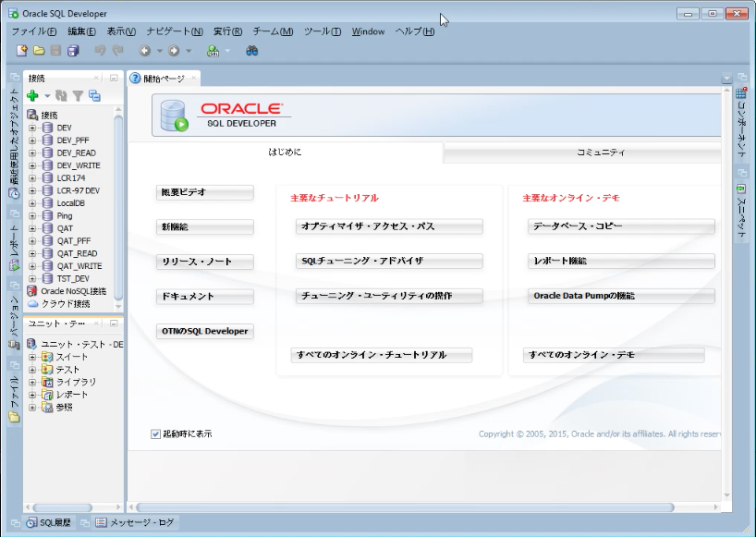The width and height of the screenshot is (756, 537).
Task: Click the Back navigation icon
Action: 145,51
